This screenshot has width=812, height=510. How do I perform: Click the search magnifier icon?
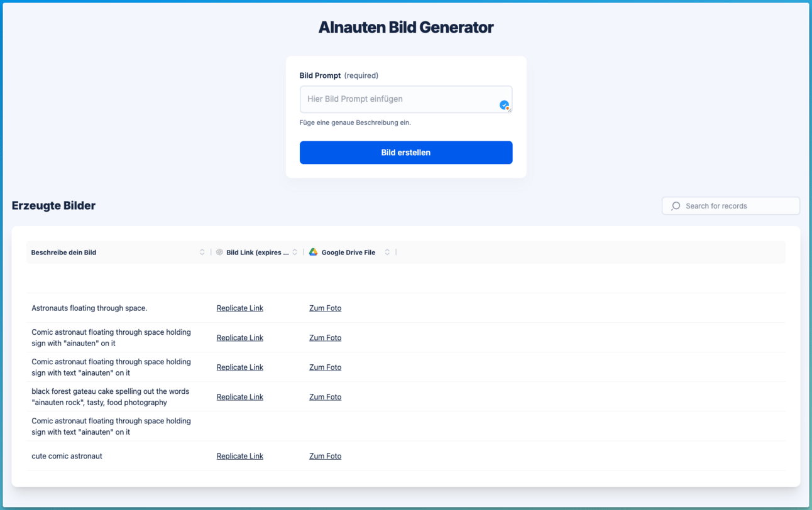[676, 206]
